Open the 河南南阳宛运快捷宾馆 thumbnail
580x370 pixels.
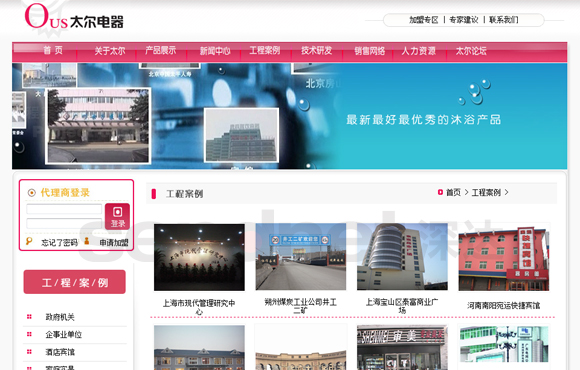point(504,259)
